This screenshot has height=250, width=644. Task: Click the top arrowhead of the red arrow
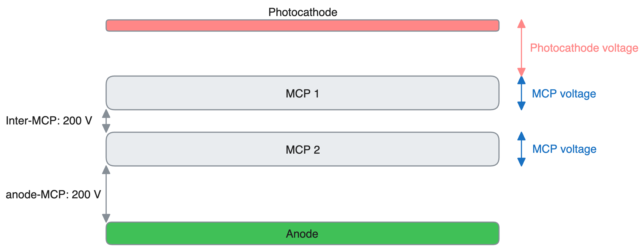tap(521, 24)
